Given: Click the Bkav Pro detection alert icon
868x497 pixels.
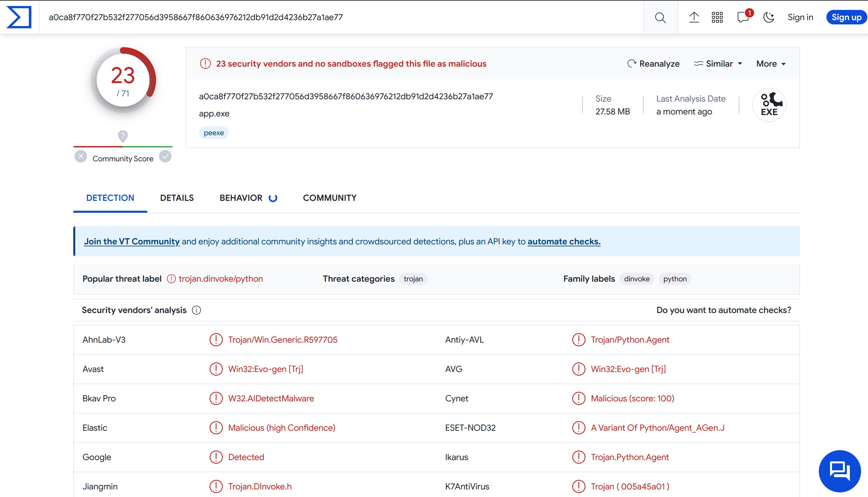Looking at the screenshot, I should 216,398.
